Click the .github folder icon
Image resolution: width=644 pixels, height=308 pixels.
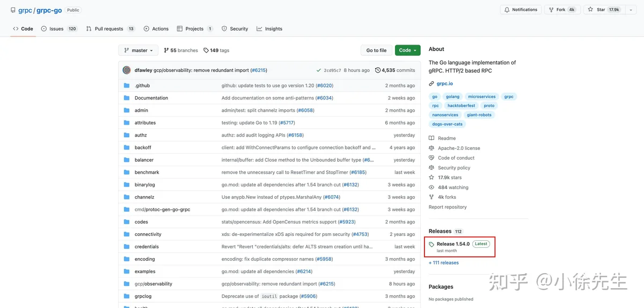click(x=127, y=85)
